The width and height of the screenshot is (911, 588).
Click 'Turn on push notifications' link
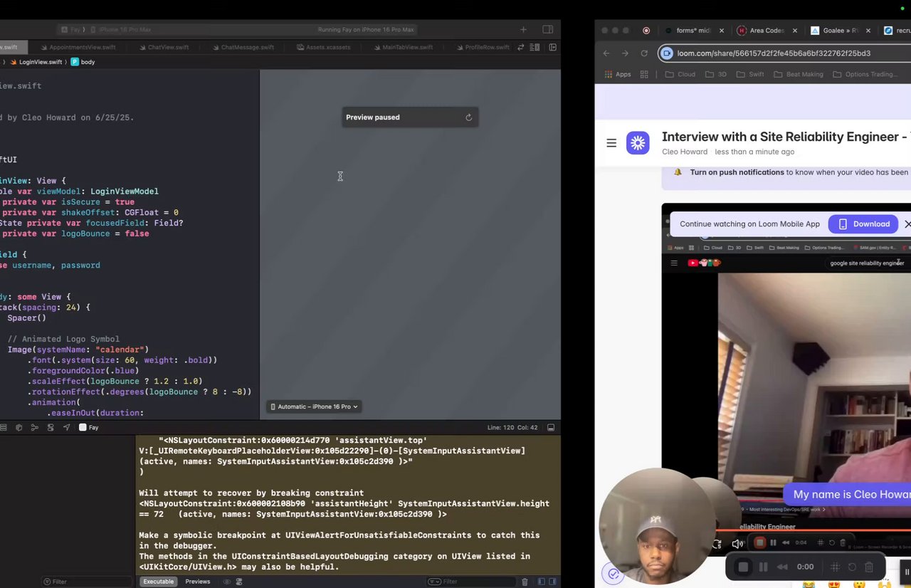[737, 172]
